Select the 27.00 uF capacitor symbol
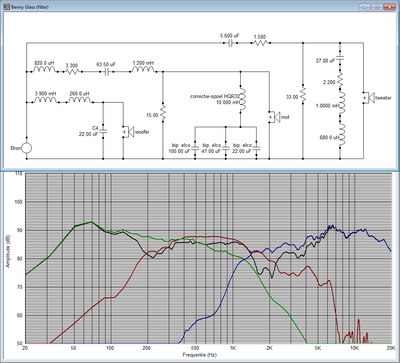Image resolution: width=400 pixels, height=363 pixels. pyautogui.click(x=340, y=58)
